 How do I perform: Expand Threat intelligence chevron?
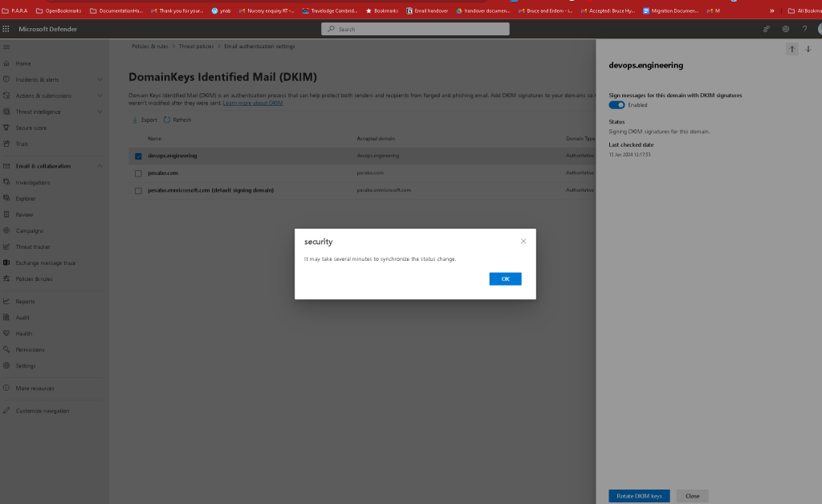click(x=100, y=112)
